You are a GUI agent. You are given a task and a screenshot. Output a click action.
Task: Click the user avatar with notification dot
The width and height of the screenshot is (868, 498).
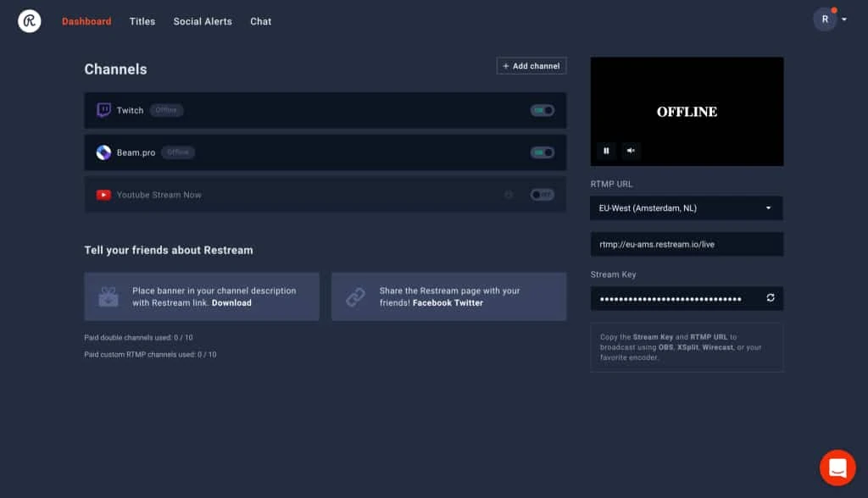825,19
